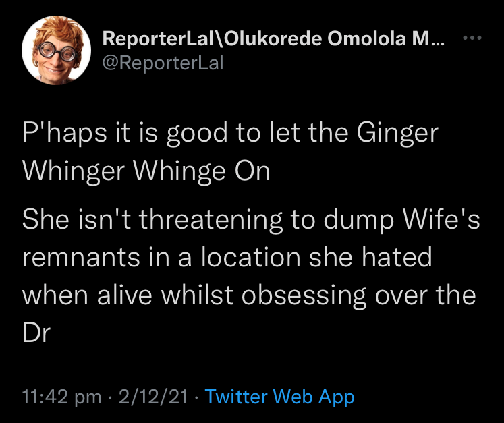Click the cartoon avatar profile picture
This screenshot has width=504, height=423.
[47, 52]
